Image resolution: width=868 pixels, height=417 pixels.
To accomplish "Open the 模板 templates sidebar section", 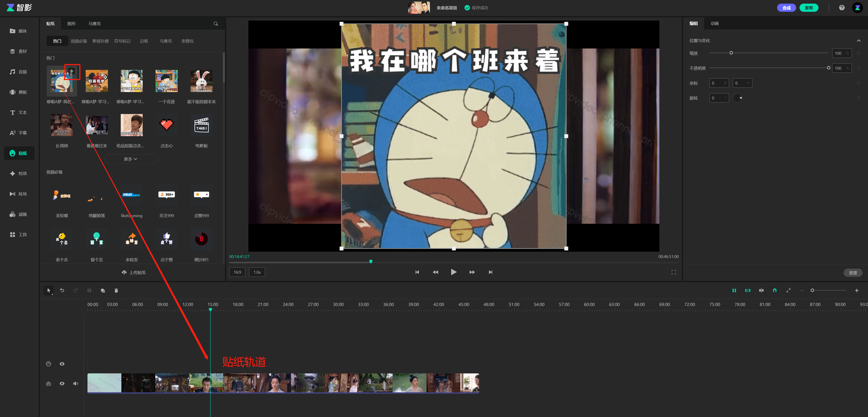I will [x=18, y=92].
